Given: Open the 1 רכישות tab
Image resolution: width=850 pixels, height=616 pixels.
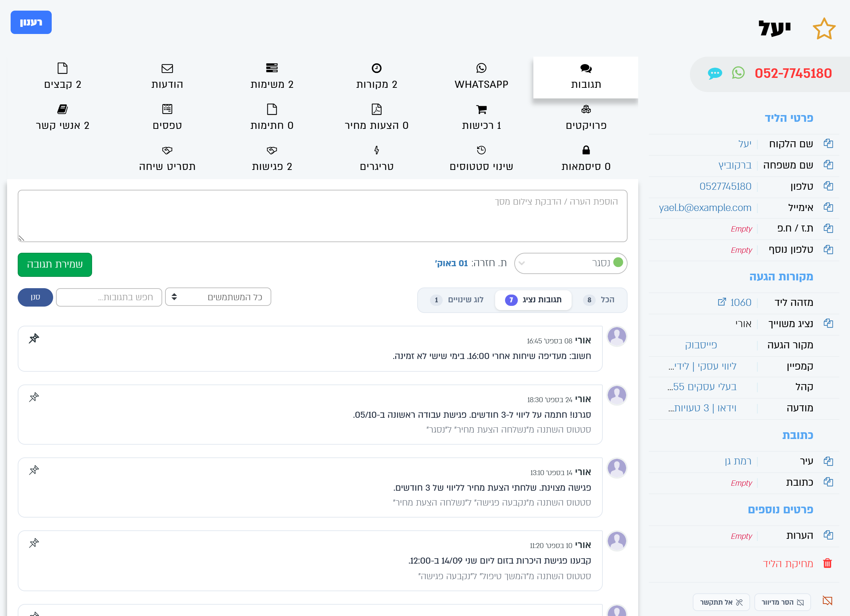Looking at the screenshot, I should (481, 118).
